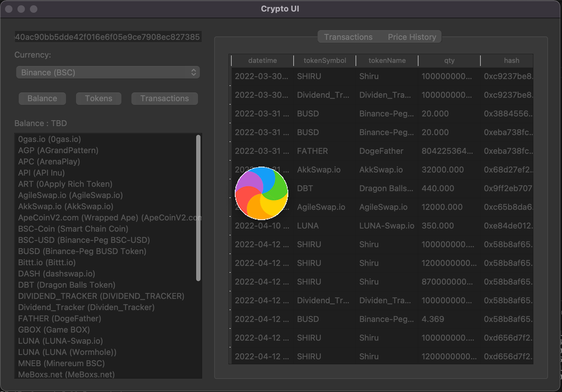Click qty cell 440.000
This screenshot has height=392, width=562.
pos(449,188)
